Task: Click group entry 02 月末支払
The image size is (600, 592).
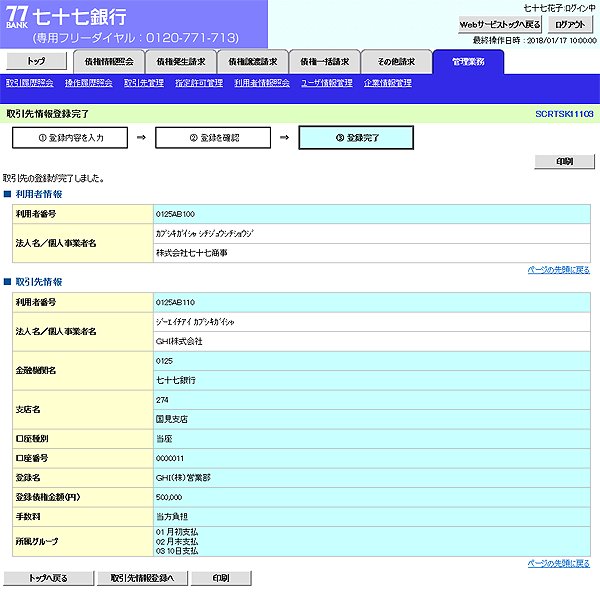Action: click(177, 542)
